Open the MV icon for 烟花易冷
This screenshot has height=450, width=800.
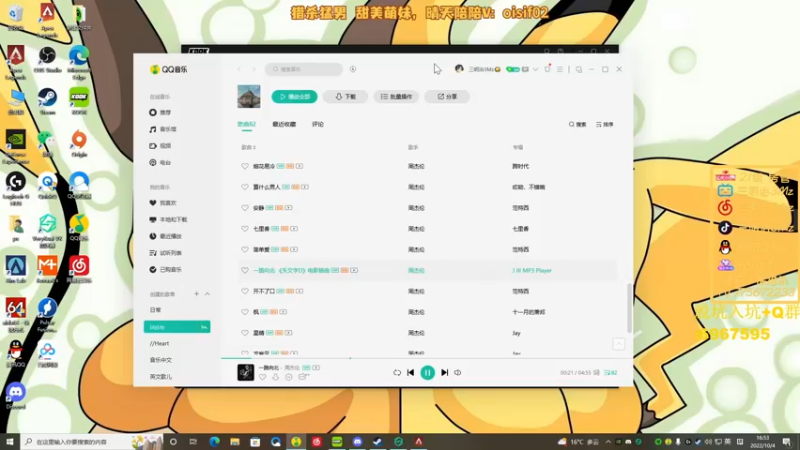tap(299, 166)
